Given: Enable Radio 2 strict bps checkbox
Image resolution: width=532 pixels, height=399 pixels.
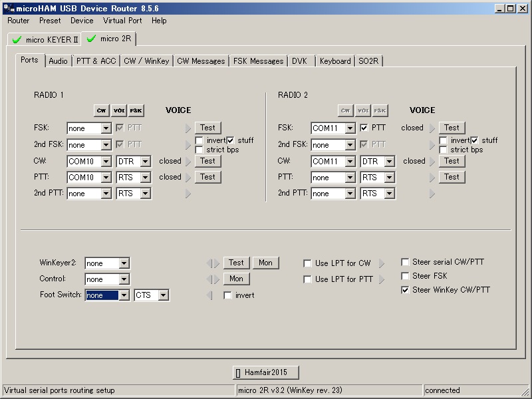Looking at the screenshot, I should point(443,150).
